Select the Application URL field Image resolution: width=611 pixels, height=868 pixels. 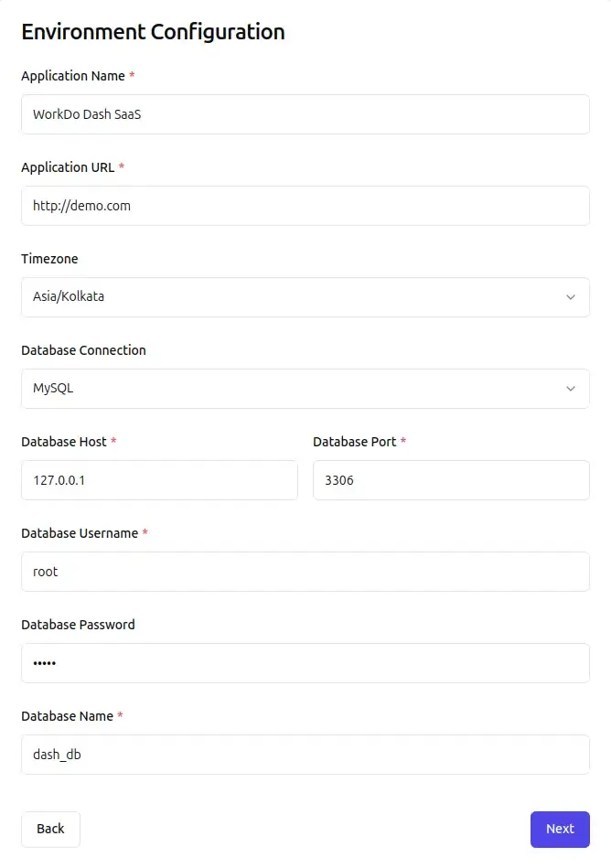(305, 206)
